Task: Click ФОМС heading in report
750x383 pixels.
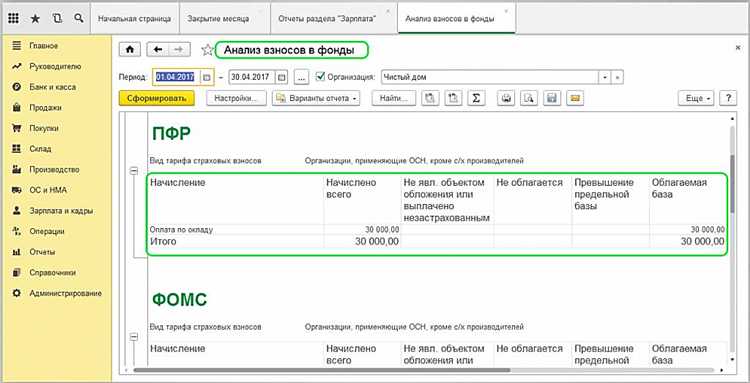Action: (179, 300)
